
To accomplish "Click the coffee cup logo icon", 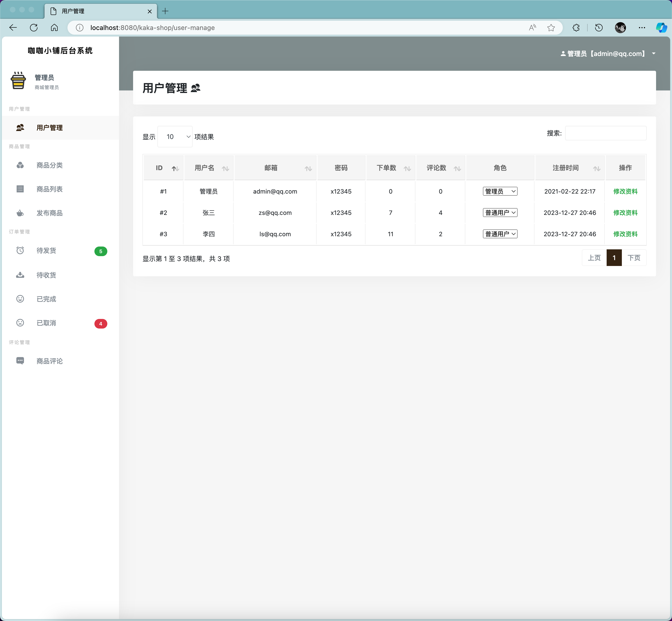I will (x=18, y=81).
